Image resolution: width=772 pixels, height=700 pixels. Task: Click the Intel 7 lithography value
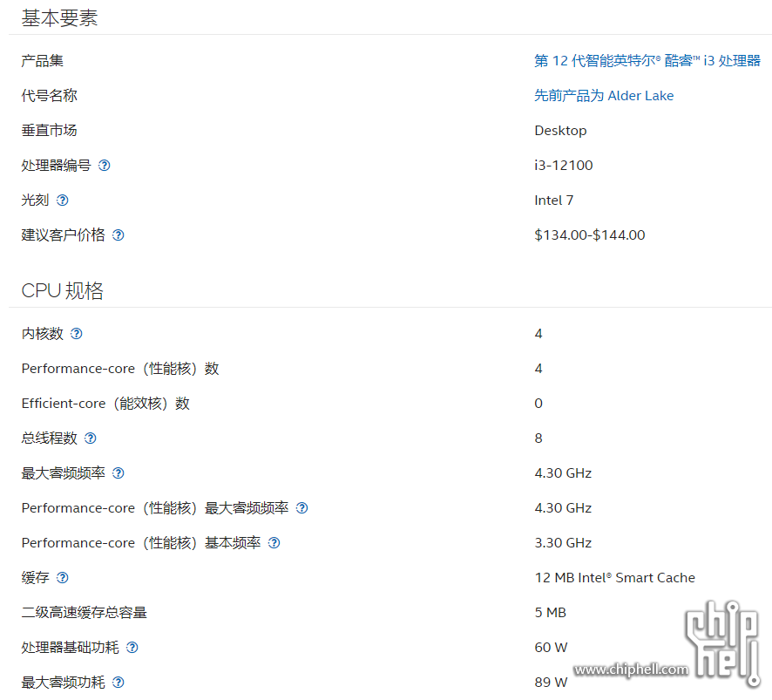pyautogui.click(x=554, y=200)
